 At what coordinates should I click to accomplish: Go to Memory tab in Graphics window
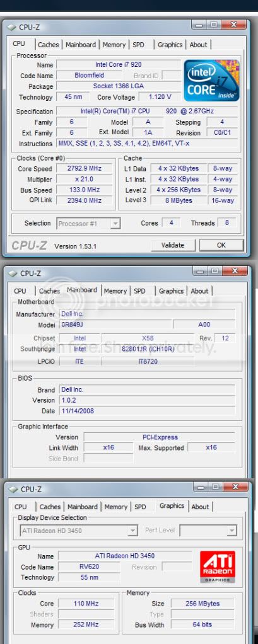115,507
